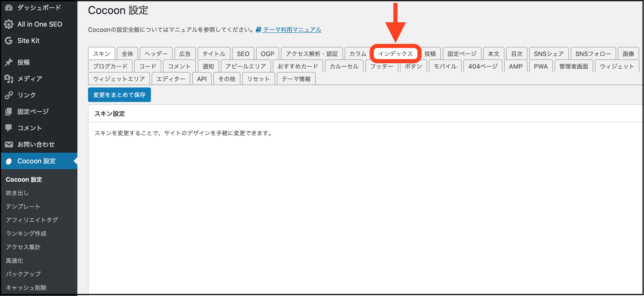This screenshot has height=296, width=644.
Task: Open バックアップ submenu item
Action: tap(23, 274)
